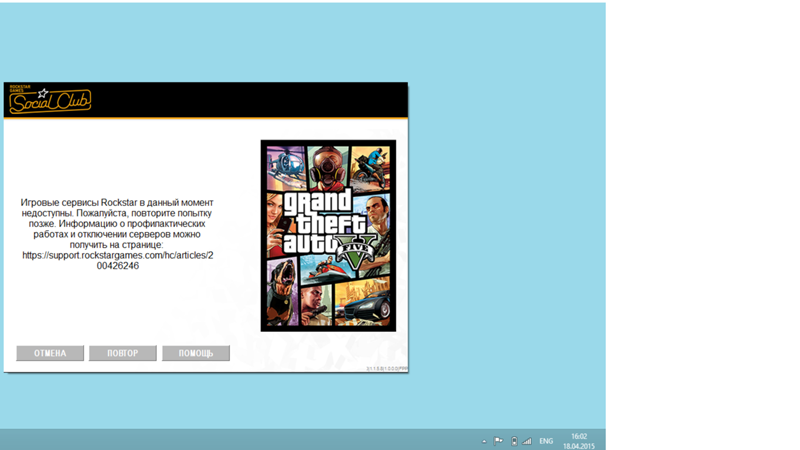
Task: Switch the ENG input language indicator
Action: point(546,441)
